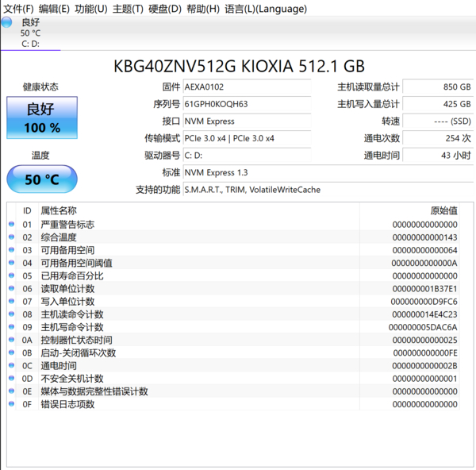The image size is (476, 470).
Task: Select the 可用备用空间阈值 attribute name
Action: point(76,263)
